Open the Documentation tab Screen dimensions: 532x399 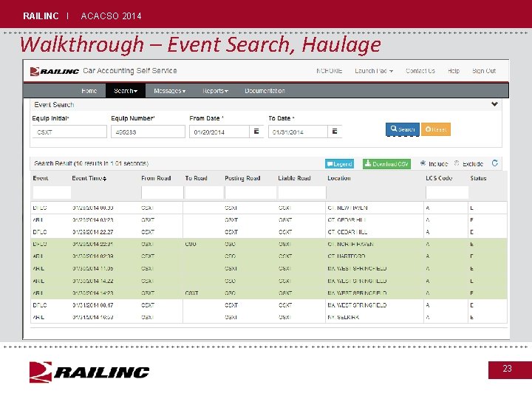click(x=265, y=91)
